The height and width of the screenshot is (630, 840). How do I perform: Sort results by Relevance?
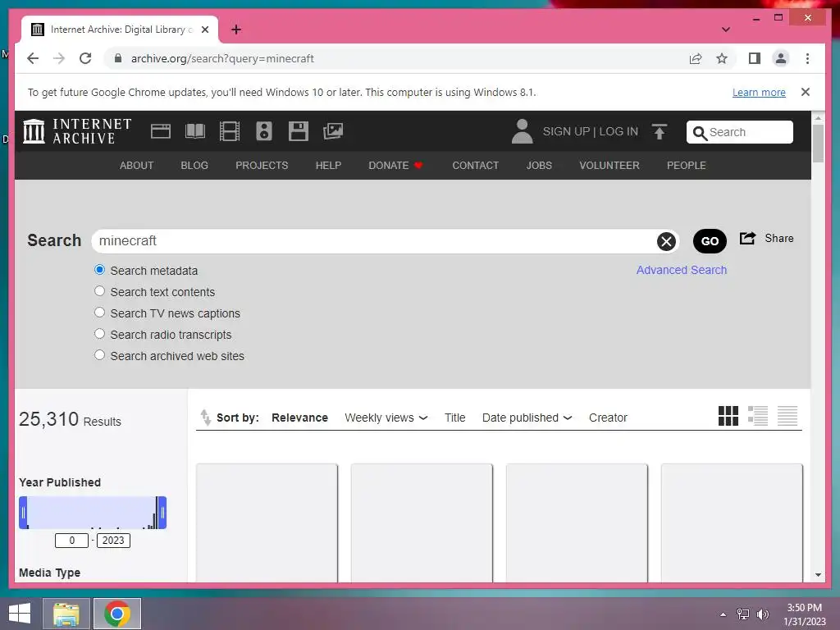click(299, 418)
